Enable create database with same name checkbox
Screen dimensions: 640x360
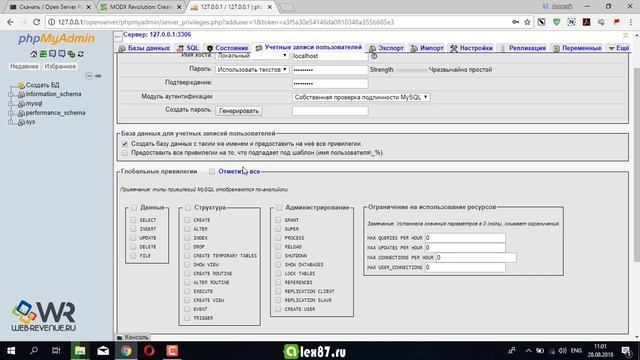pos(125,144)
